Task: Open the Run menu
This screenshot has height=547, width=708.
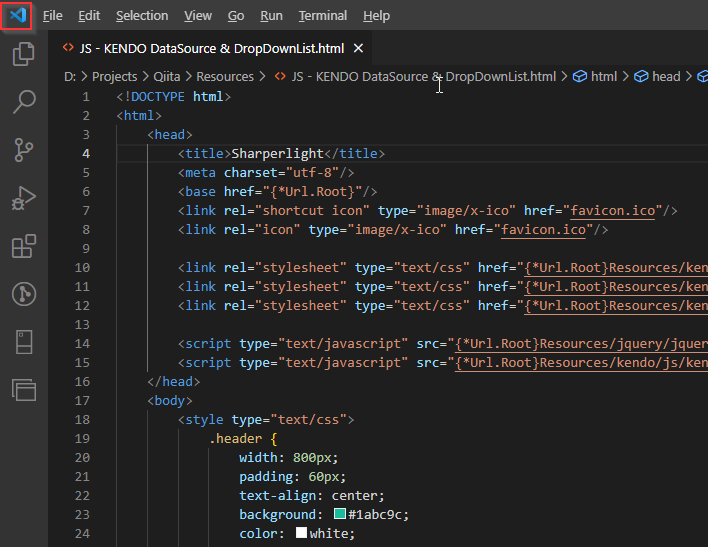Action: 271,16
